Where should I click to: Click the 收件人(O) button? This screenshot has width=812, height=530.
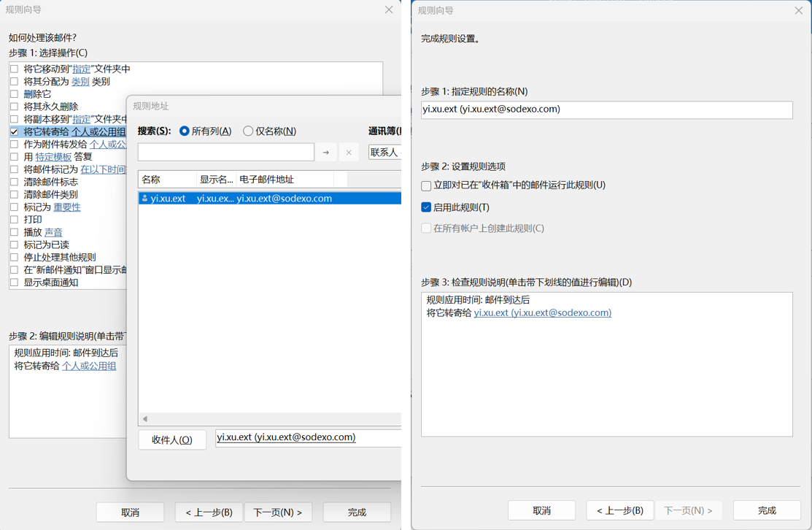(172, 440)
